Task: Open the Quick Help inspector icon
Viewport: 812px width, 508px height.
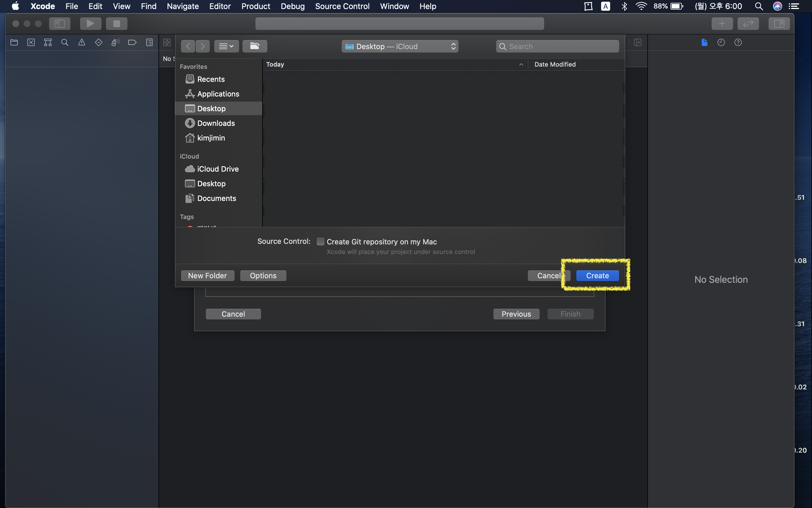Action: [738, 42]
